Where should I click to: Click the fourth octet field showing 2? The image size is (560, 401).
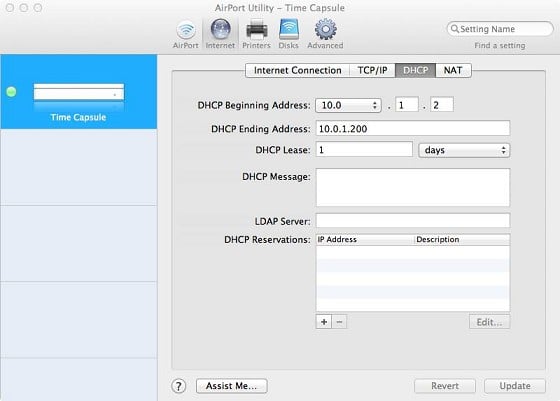pyautogui.click(x=442, y=105)
